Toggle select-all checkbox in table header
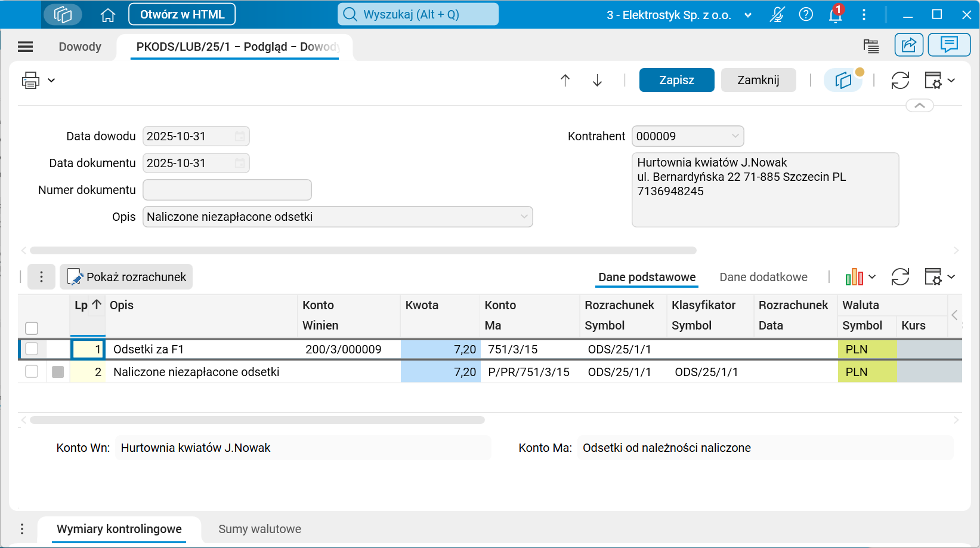This screenshot has height=548, width=980. pos(32,328)
